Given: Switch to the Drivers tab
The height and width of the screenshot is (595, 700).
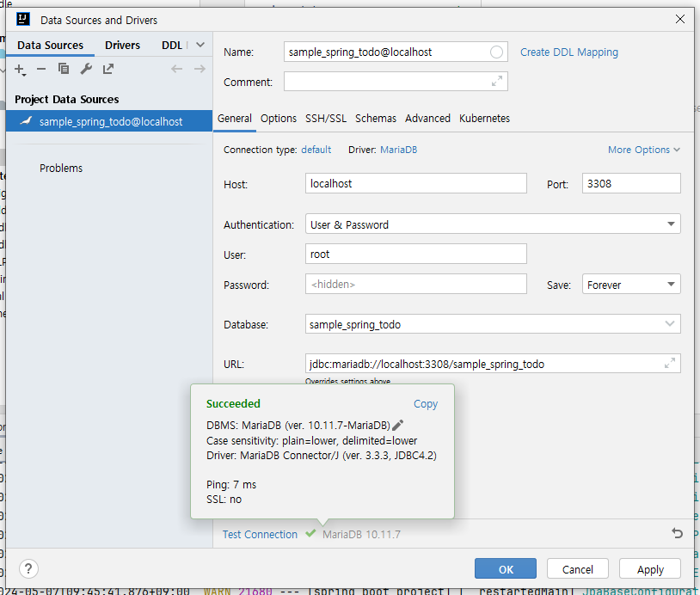Looking at the screenshot, I should (122, 45).
